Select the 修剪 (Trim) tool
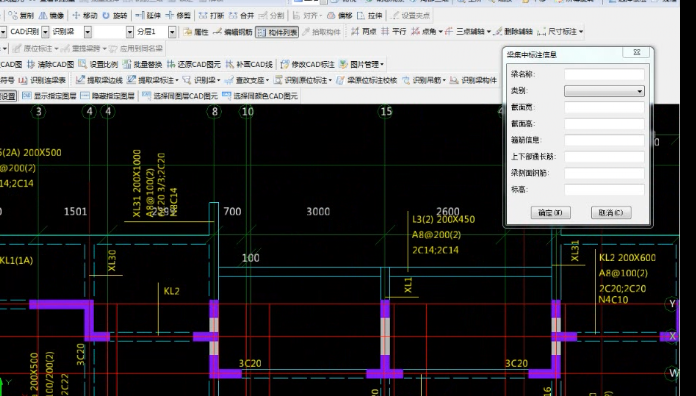 178,16
